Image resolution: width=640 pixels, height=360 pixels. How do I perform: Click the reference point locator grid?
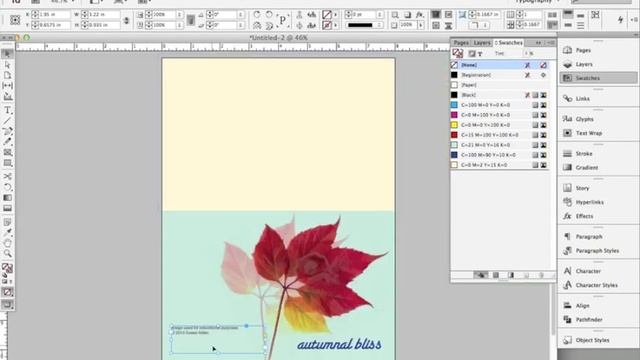(15, 20)
